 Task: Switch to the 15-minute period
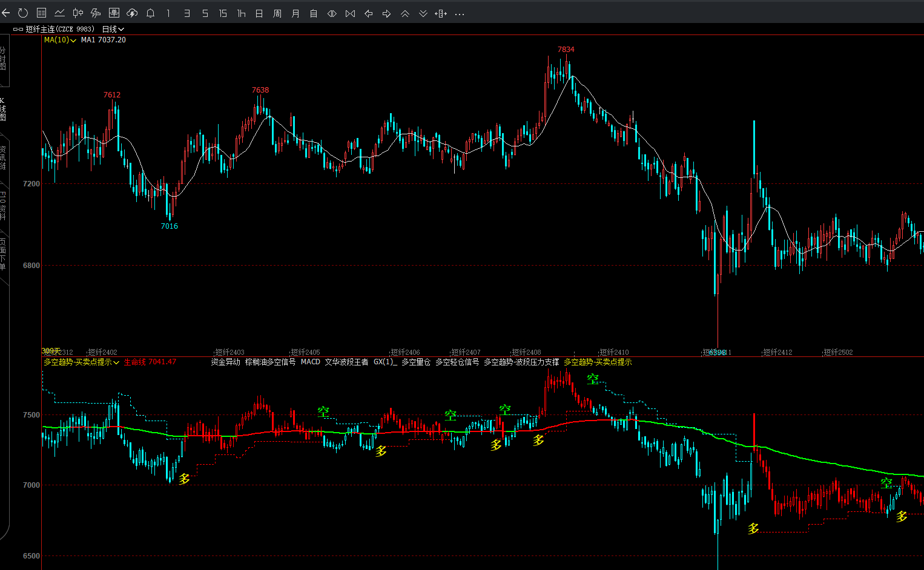[x=223, y=13]
